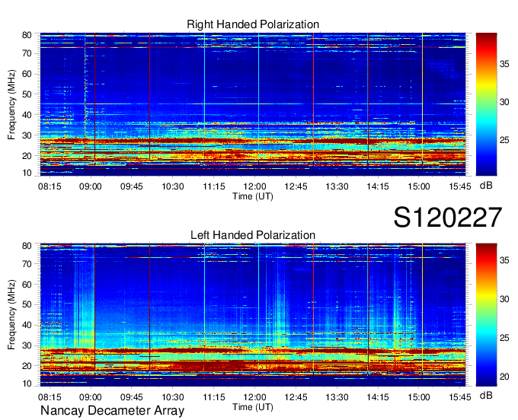518x420 pixels.
Task: Click 50 MHz tick of Left Handed plot
Action: (x=27, y=304)
